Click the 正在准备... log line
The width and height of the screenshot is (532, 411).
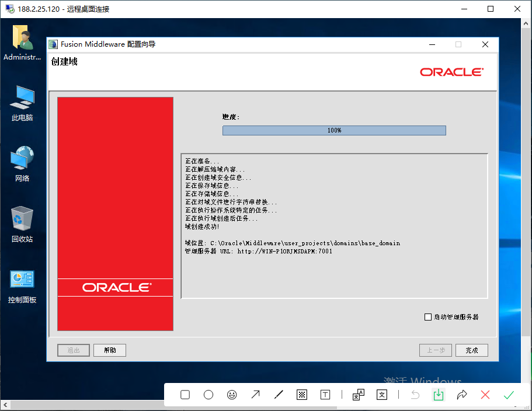pyautogui.click(x=202, y=161)
